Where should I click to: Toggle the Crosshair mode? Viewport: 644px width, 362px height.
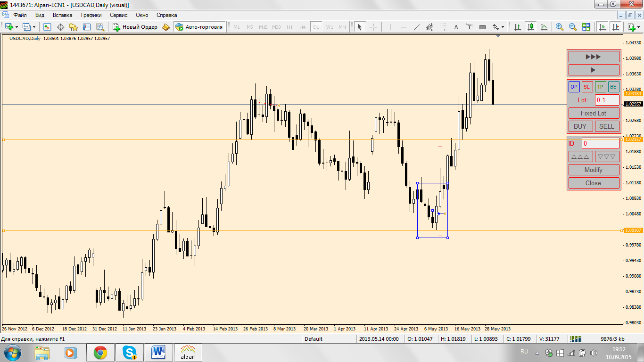373,27
